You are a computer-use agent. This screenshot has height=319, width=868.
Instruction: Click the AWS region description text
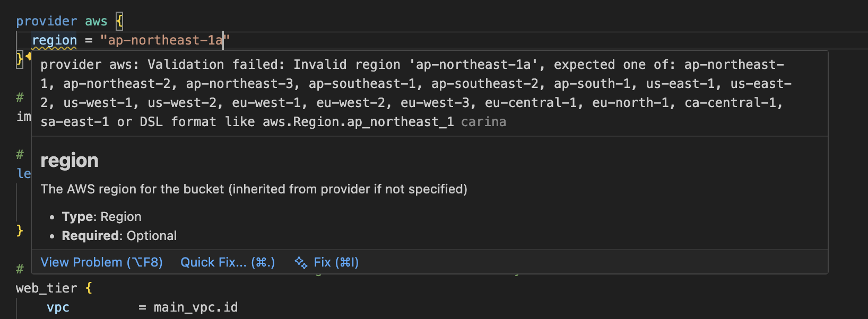coord(254,189)
